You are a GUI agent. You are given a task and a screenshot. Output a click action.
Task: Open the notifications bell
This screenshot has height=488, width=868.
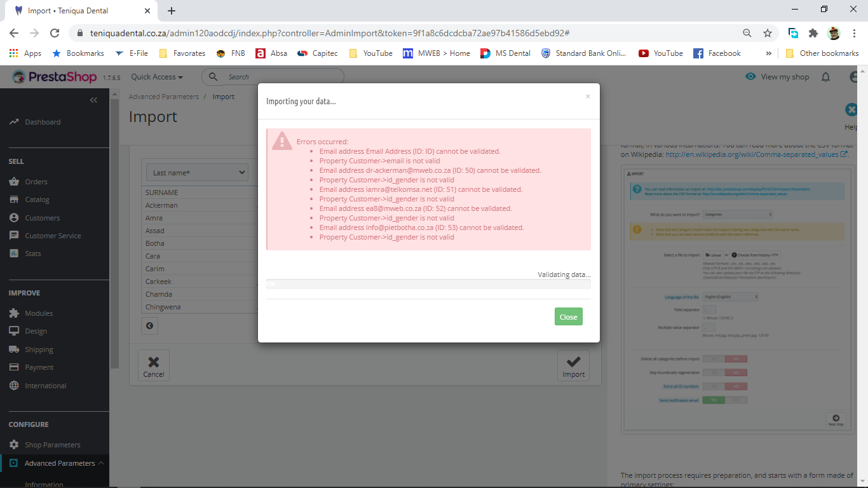pos(825,77)
